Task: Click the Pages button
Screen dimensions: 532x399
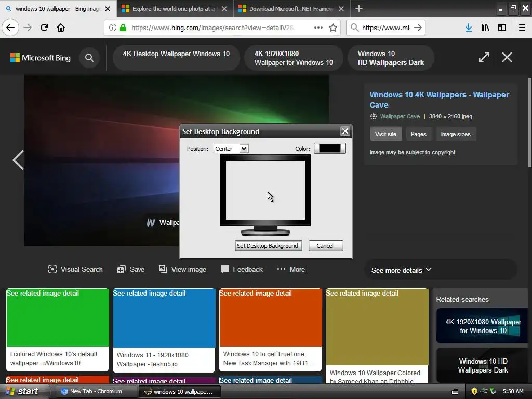Action: pyautogui.click(x=418, y=134)
